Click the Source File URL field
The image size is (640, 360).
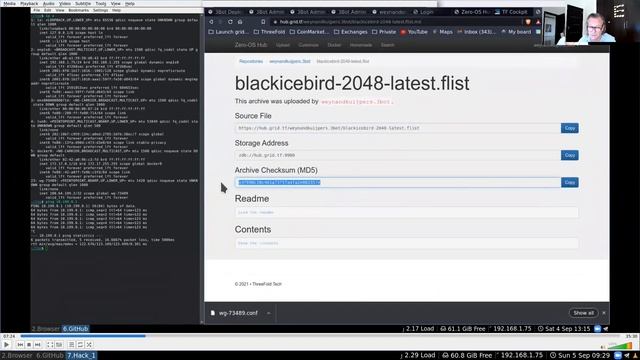(x=398, y=128)
